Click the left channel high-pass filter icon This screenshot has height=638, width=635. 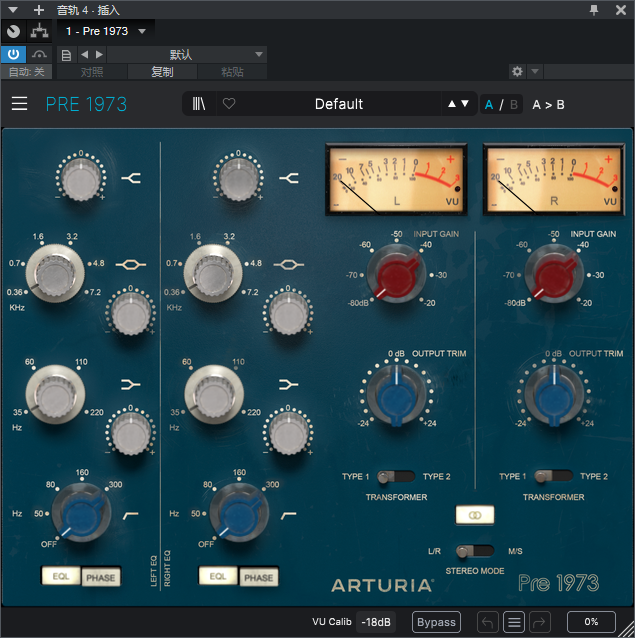[131, 516]
